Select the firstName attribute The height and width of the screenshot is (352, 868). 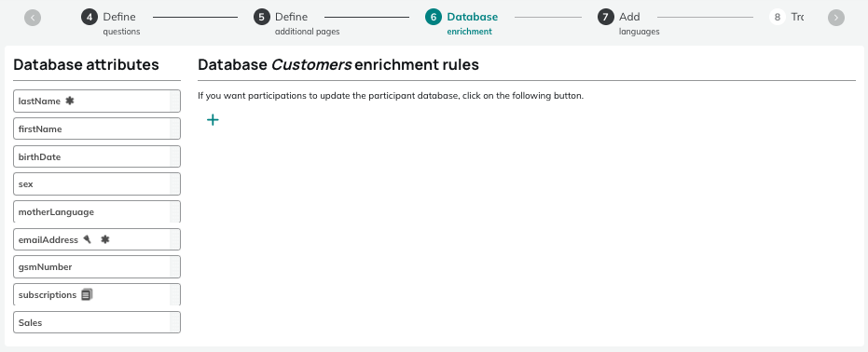point(97,129)
